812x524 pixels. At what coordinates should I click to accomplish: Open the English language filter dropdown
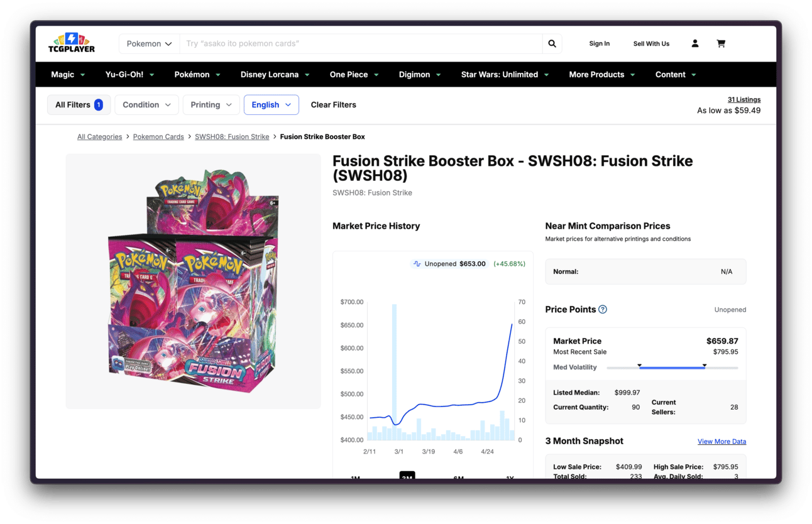[272, 105]
